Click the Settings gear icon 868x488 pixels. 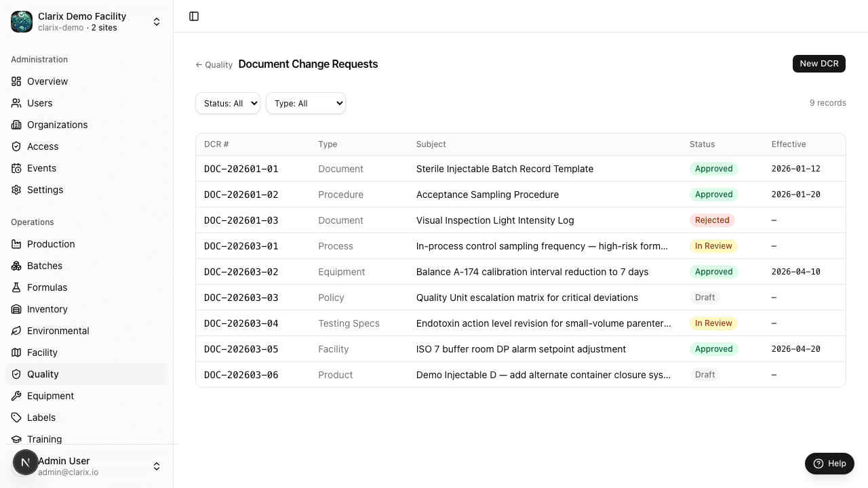tap(16, 190)
